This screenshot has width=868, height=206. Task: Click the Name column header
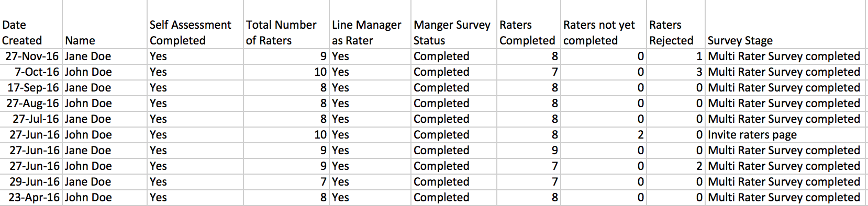click(105, 25)
